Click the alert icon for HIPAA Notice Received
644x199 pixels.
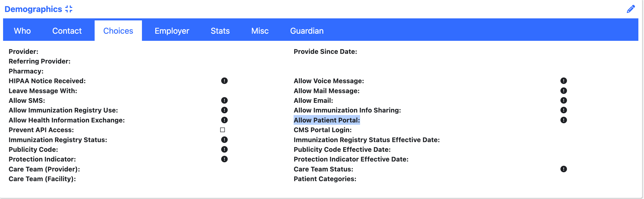(x=224, y=81)
